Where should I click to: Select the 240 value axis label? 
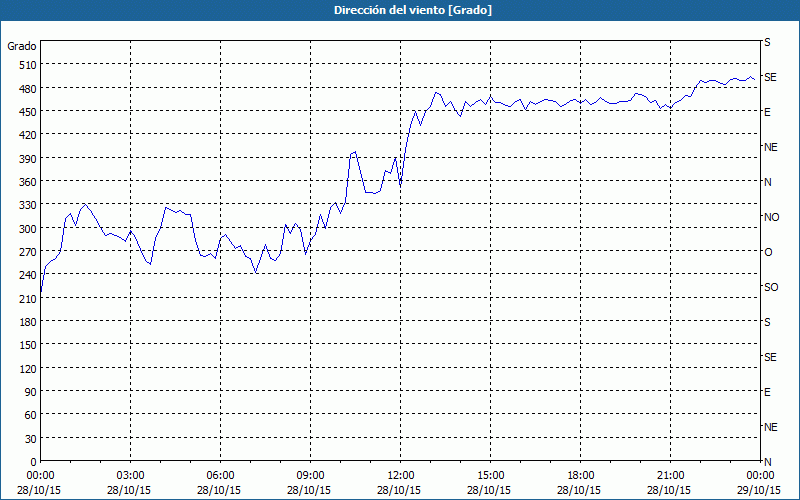[28, 276]
